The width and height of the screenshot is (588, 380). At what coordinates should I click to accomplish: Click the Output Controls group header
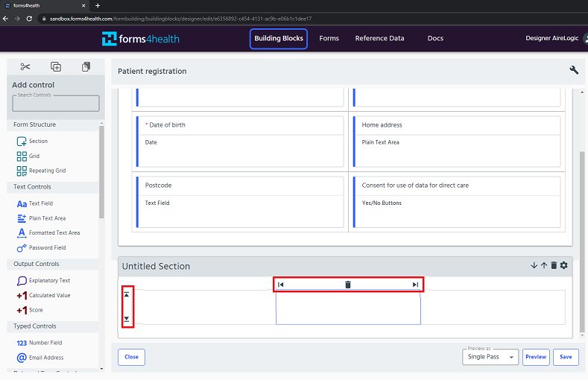pos(53,265)
